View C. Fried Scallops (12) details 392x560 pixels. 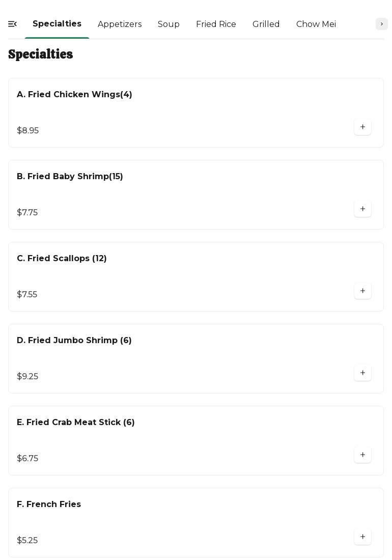click(x=62, y=259)
